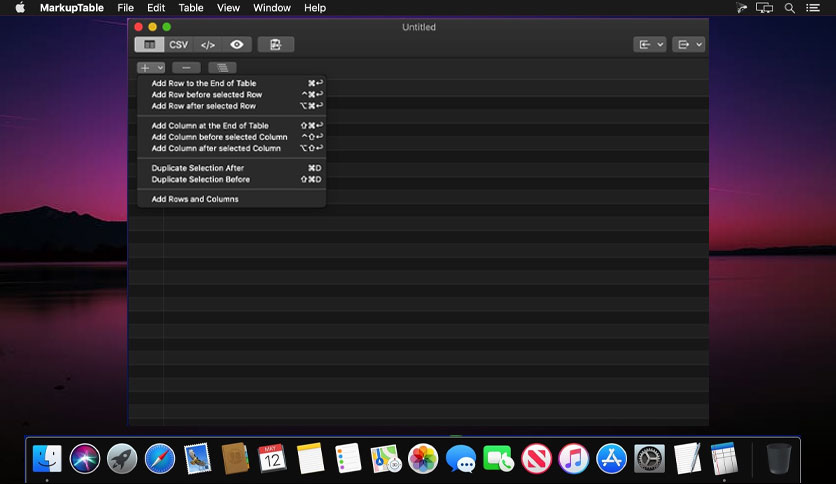Open the Help menu
The image size is (836, 484).
click(x=315, y=8)
